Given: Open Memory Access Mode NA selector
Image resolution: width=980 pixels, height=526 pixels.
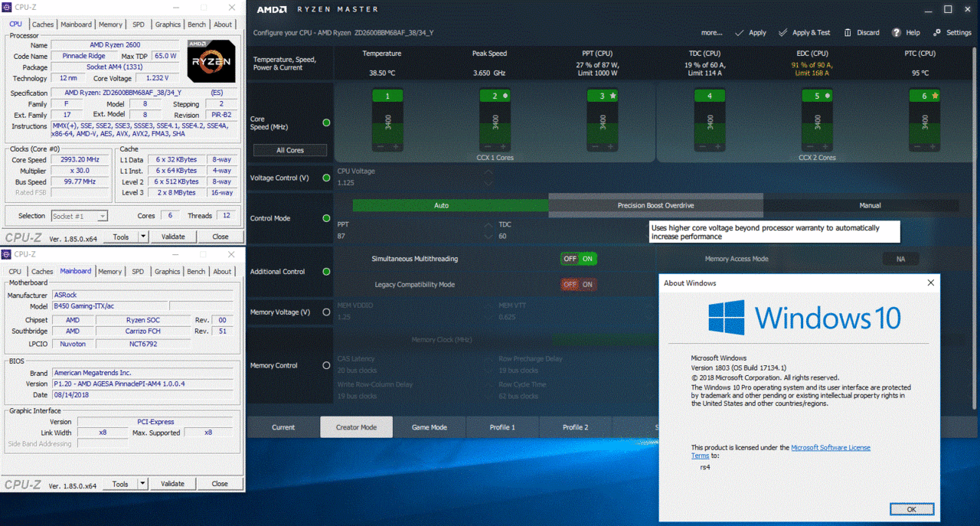Looking at the screenshot, I should (900, 259).
